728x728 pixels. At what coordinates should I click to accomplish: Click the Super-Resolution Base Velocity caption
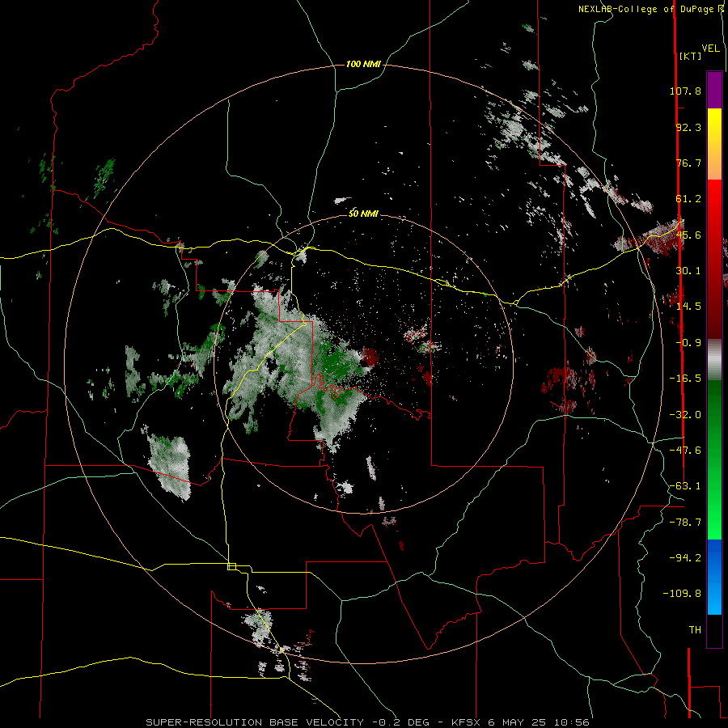point(368,722)
